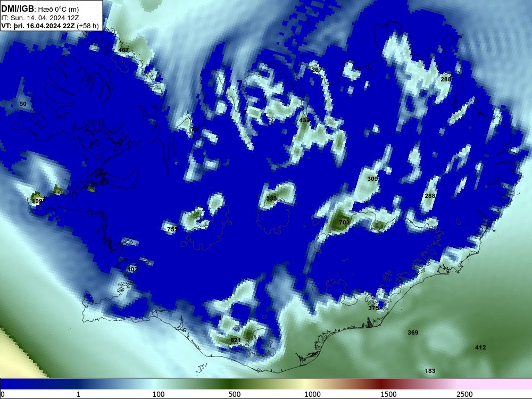Click the "1000" label on the color scale
The height and width of the screenshot is (399, 532).
click(x=312, y=394)
